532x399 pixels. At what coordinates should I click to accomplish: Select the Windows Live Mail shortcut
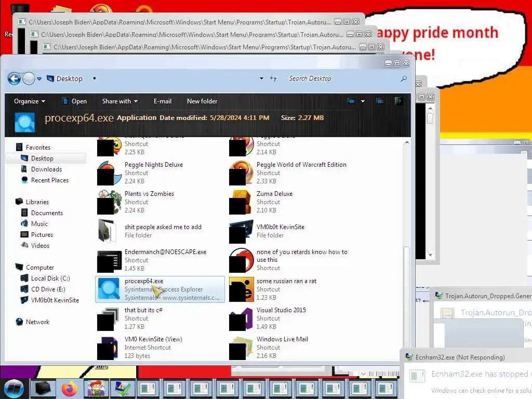292,348
